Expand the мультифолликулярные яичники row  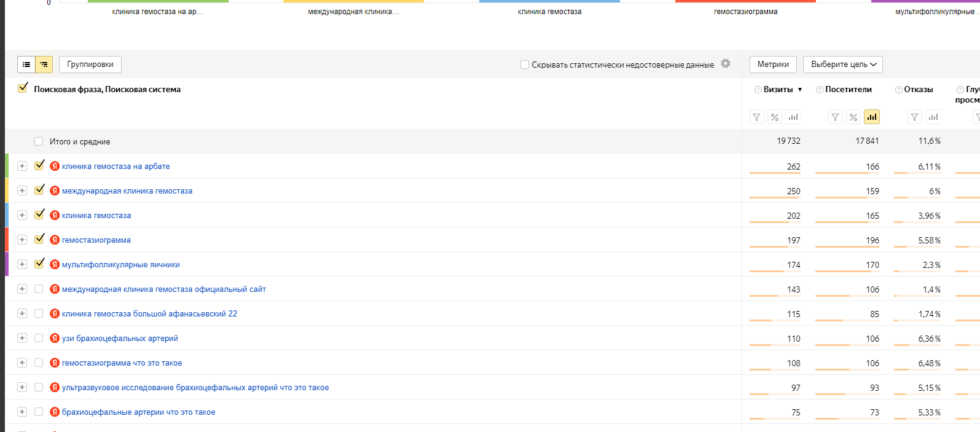click(22, 264)
